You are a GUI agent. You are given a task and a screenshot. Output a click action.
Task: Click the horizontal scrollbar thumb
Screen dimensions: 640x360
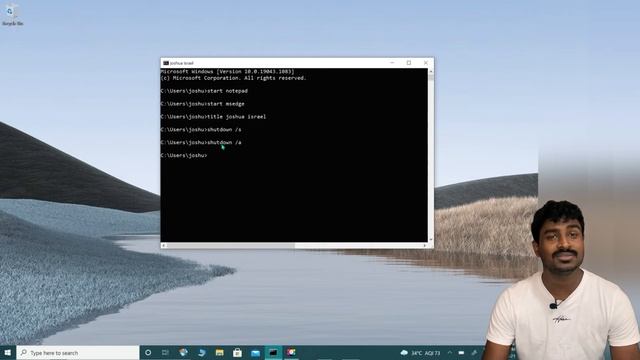click(x=231, y=246)
